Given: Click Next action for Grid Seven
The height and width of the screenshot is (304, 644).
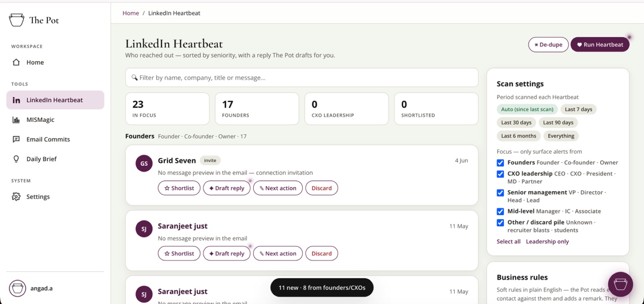Looking at the screenshot, I should click(278, 188).
